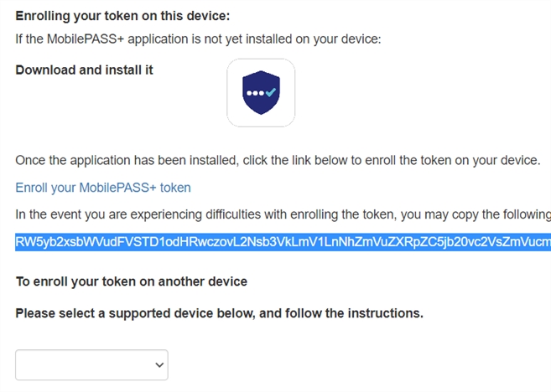The width and height of the screenshot is (551, 392).
Task: Click the chevron arrow on the device selector
Action: coord(159,364)
